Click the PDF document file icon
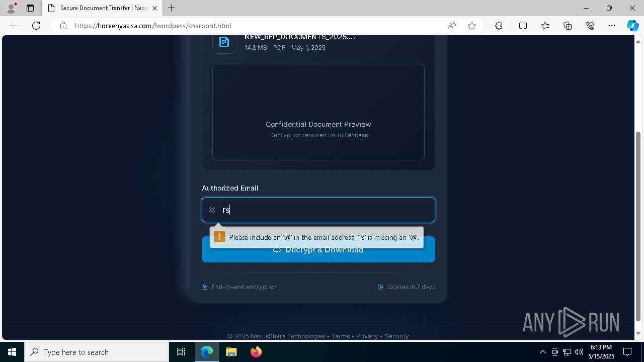 [x=224, y=42]
